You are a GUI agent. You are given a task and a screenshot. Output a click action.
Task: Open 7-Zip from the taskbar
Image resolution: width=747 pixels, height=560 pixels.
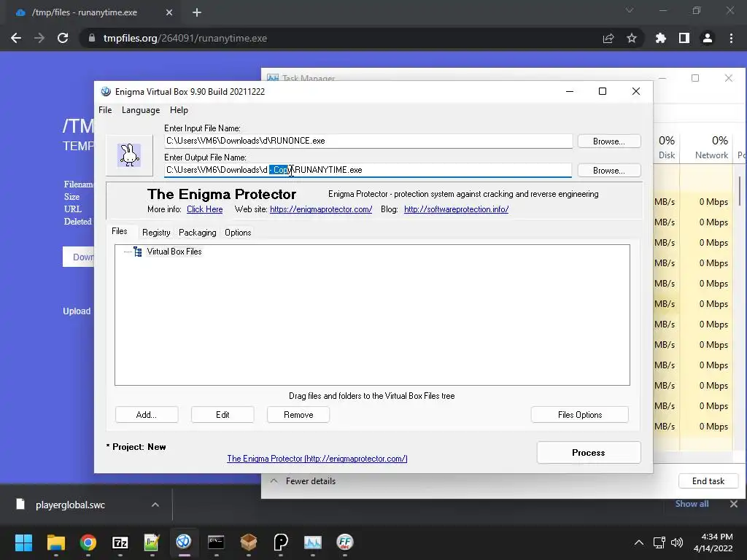120,542
